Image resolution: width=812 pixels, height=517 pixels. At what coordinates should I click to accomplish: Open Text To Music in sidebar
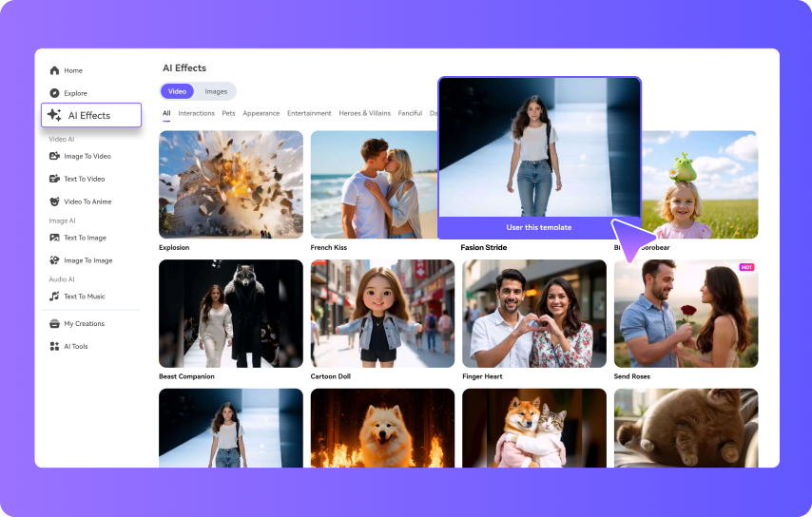pyautogui.click(x=85, y=296)
